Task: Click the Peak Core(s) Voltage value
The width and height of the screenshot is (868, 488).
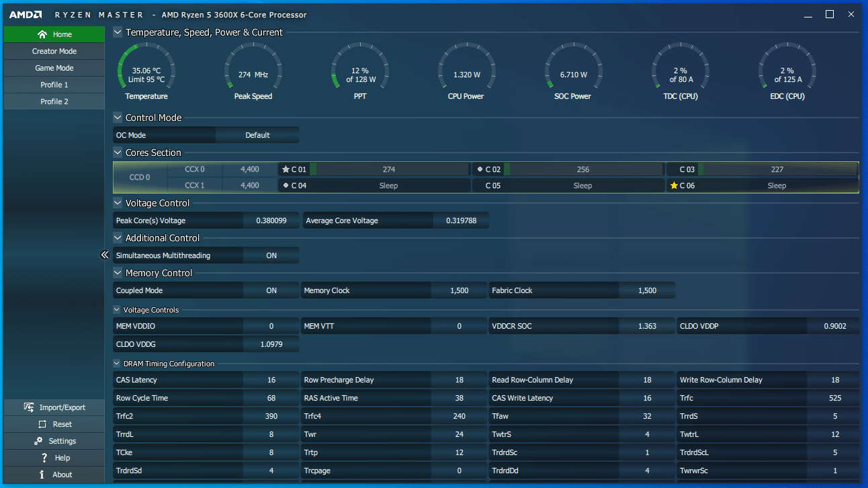Action: 271,220
